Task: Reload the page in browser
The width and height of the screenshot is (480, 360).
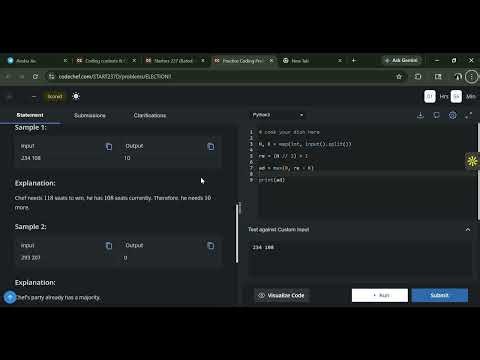Action: click(x=35, y=77)
